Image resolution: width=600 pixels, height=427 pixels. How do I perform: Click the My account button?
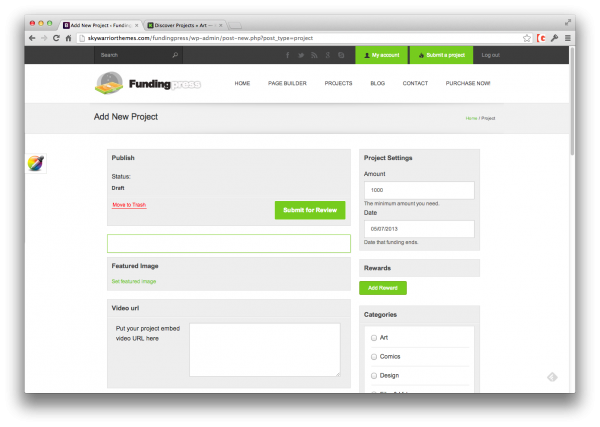[382, 55]
